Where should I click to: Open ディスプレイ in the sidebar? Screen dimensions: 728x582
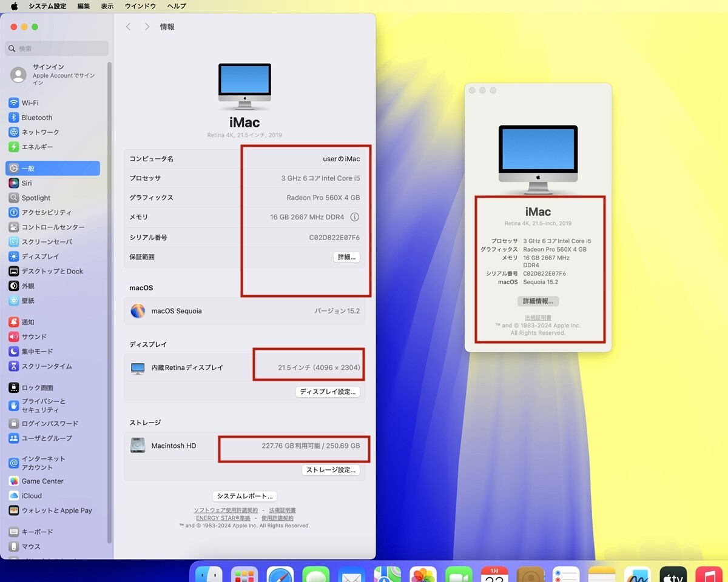pos(53,256)
